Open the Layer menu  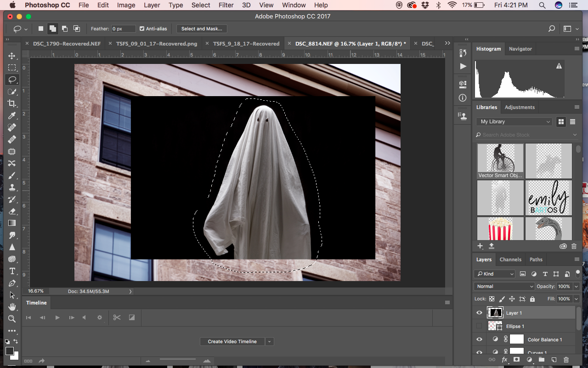[152, 5]
